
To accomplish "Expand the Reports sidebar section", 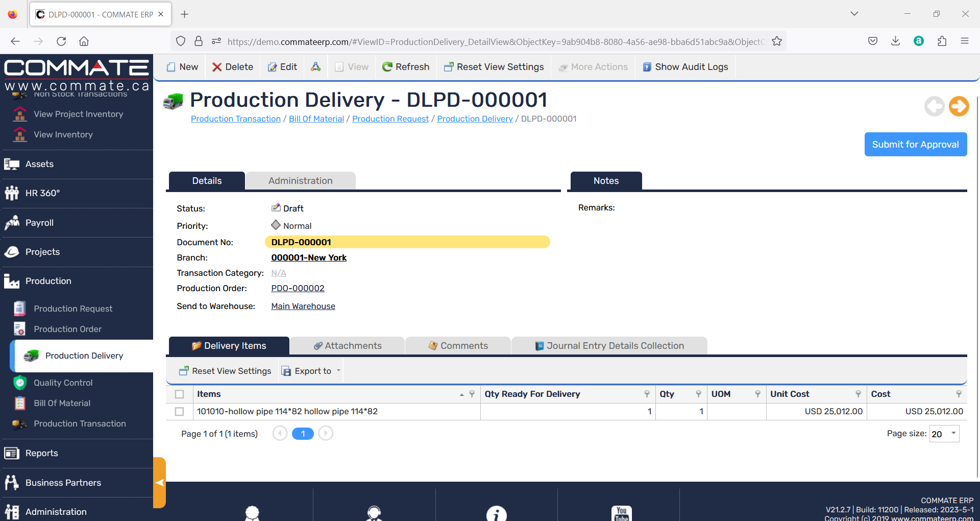I will coord(41,453).
